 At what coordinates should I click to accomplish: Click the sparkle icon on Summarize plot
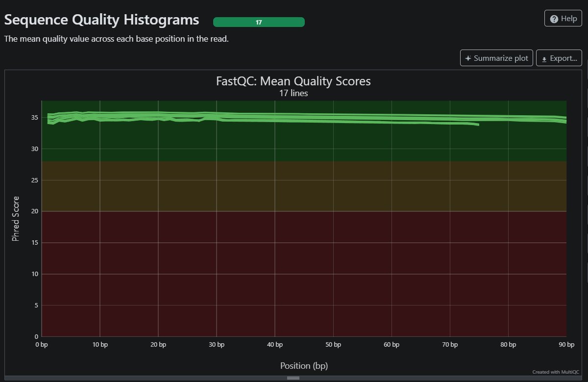point(468,58)
